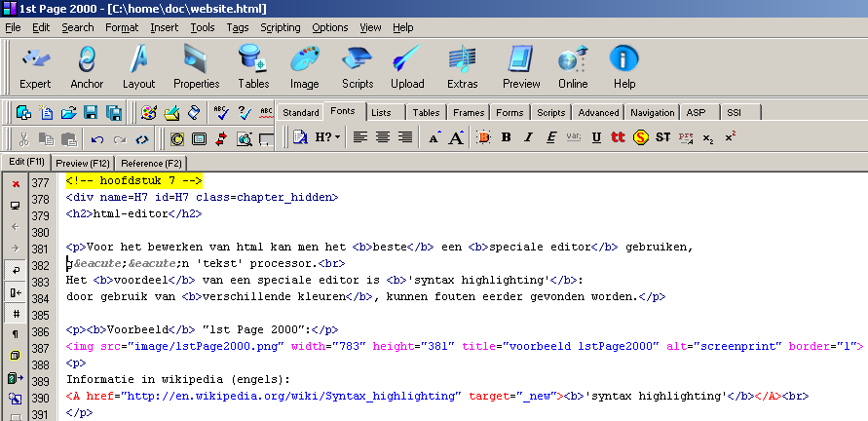Click the browser preview magnifier icon
Image resolution: width=868 pixels, height=421 pixels.
(x=245, y=139)
